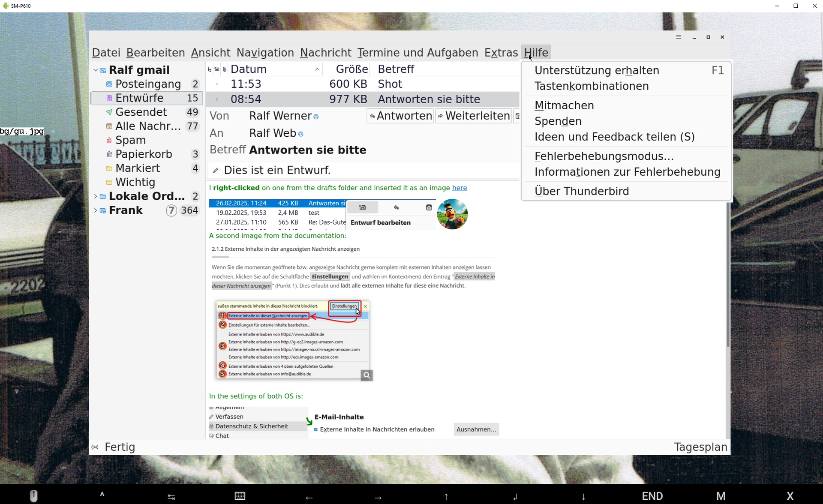Click the thread column header icon
This screenshot has width=823, height=504.
(209, 69)
